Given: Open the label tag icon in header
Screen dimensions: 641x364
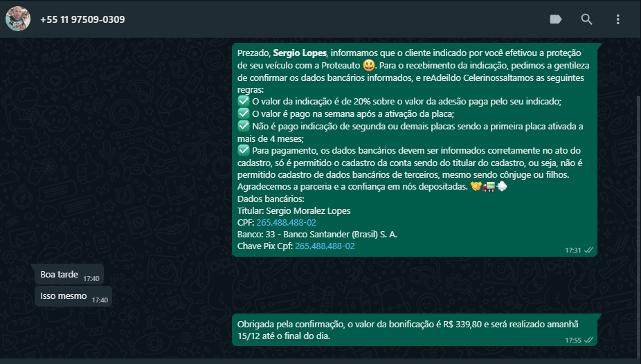Looking at the screenshot, I should [556, 19].
